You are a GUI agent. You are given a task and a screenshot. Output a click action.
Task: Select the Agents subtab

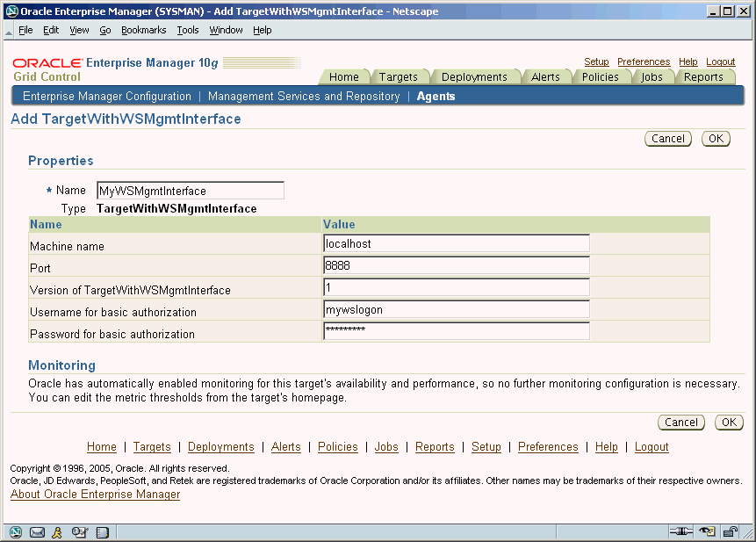point(436,97)
